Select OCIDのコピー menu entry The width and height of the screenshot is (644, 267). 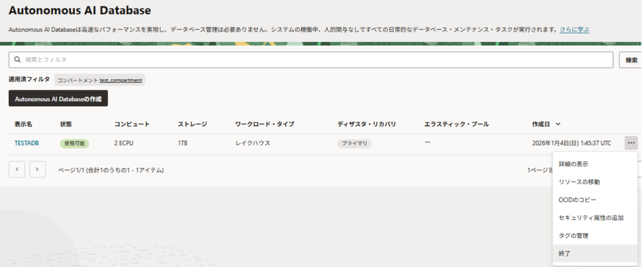(x=577, y=200)
